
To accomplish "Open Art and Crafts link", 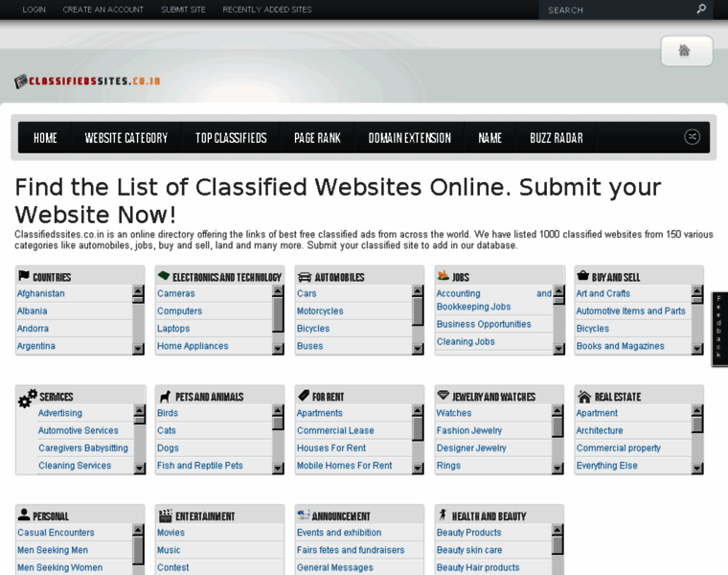I will (603, 293).
